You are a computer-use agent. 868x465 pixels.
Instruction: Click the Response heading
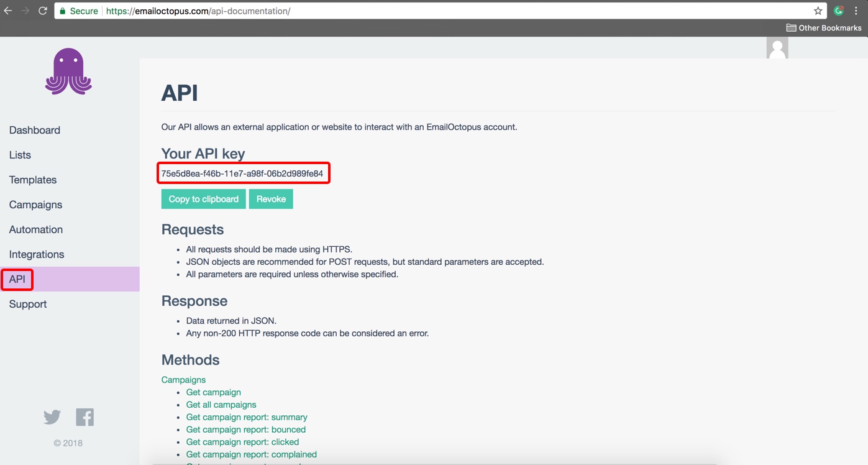pos(194,301)
